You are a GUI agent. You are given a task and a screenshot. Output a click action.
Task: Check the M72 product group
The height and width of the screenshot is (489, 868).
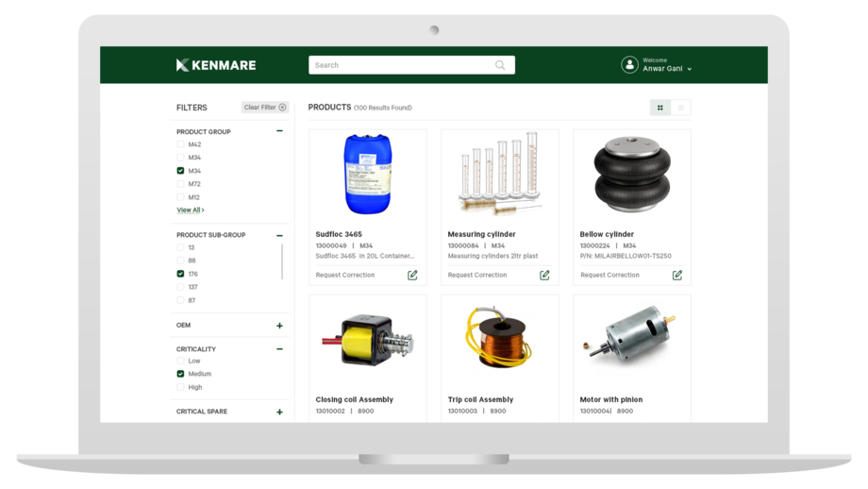(180, 184)
